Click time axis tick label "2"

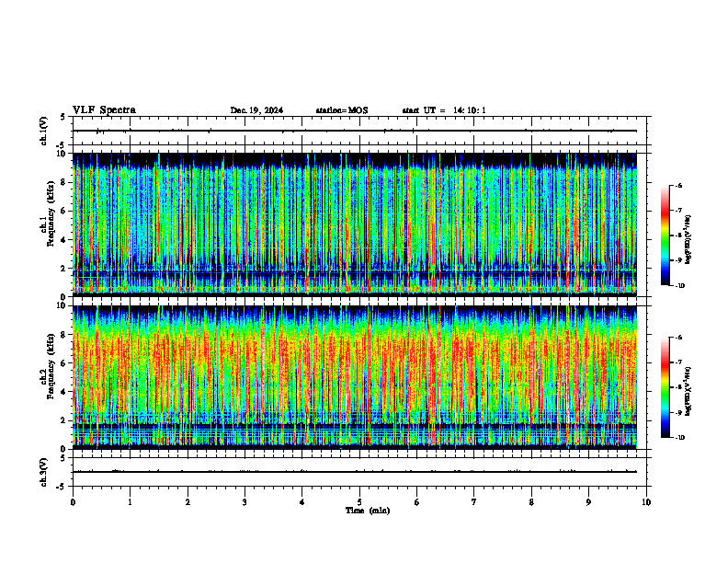click(188, 502)
